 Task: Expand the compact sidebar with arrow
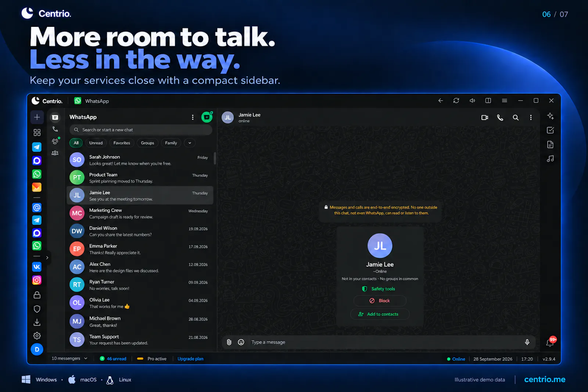pyautogui.click(x=47, y=258)
